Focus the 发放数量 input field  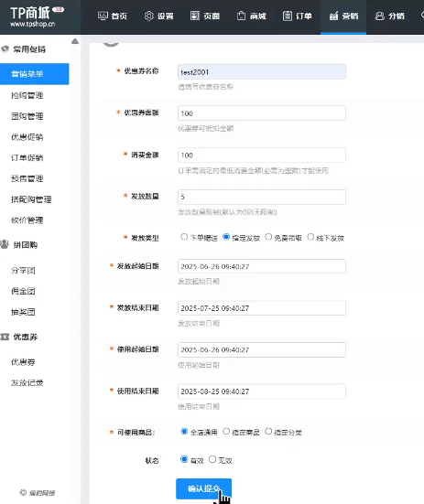point(262,197)
